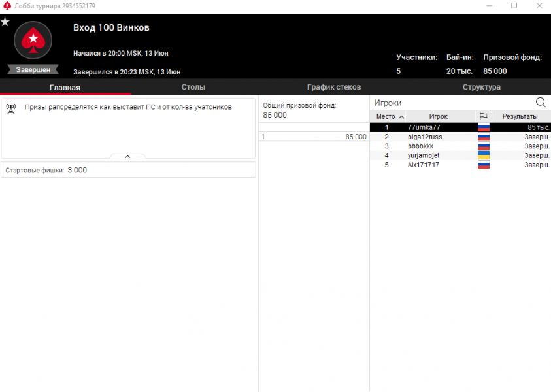Select player bbbbkkk row
551x392 pixels.
coord(420,146)
